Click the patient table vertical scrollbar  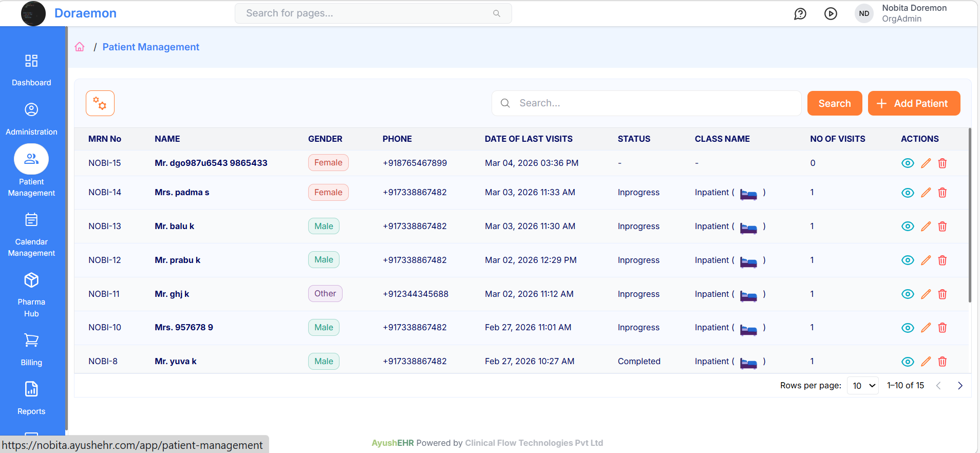tap(969, 216)
